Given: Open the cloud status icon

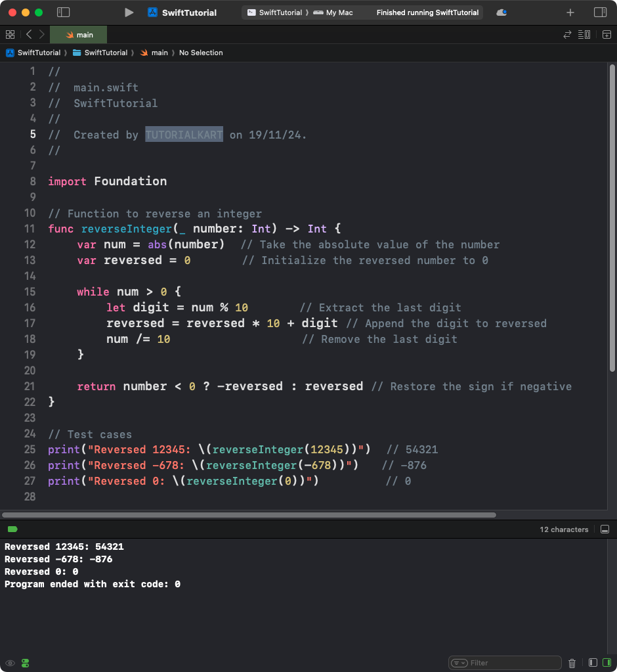Looking at the screenshot, I should [x=501, y=12].
